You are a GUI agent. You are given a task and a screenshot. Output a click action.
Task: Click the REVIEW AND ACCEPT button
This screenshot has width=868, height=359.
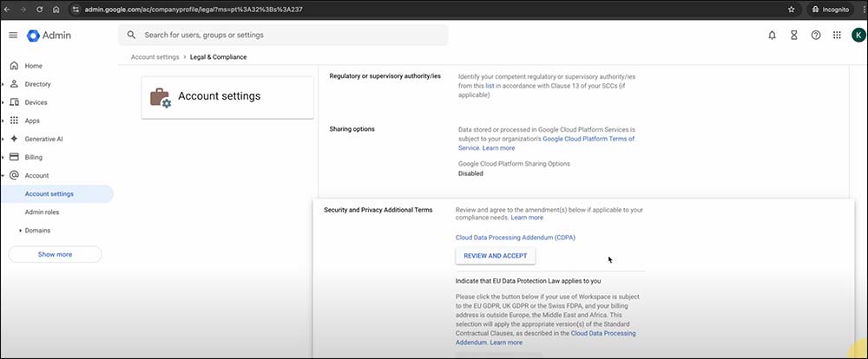pos(496,256)
